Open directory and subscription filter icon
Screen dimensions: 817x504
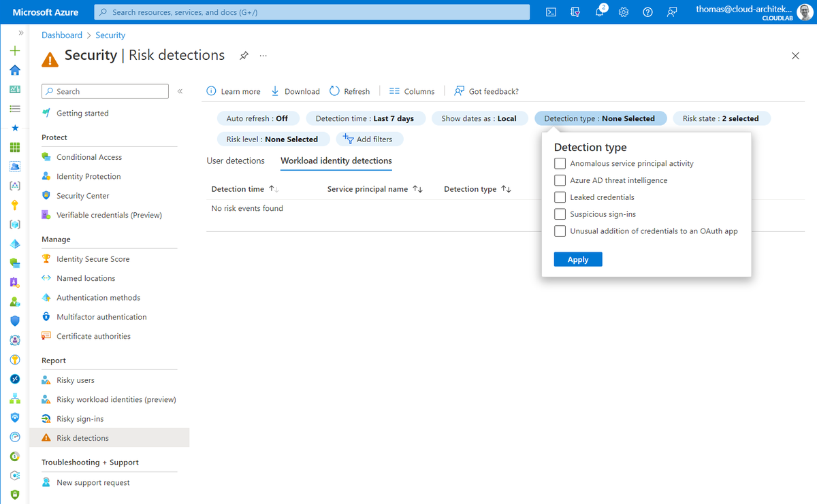click(x=575, y=12)
